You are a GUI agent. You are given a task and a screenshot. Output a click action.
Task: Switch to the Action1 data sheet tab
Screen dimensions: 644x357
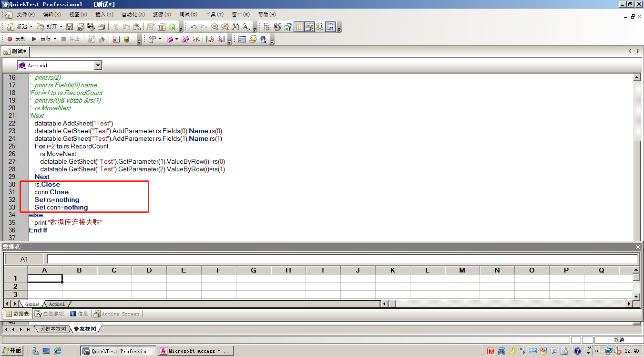point(57,304)
